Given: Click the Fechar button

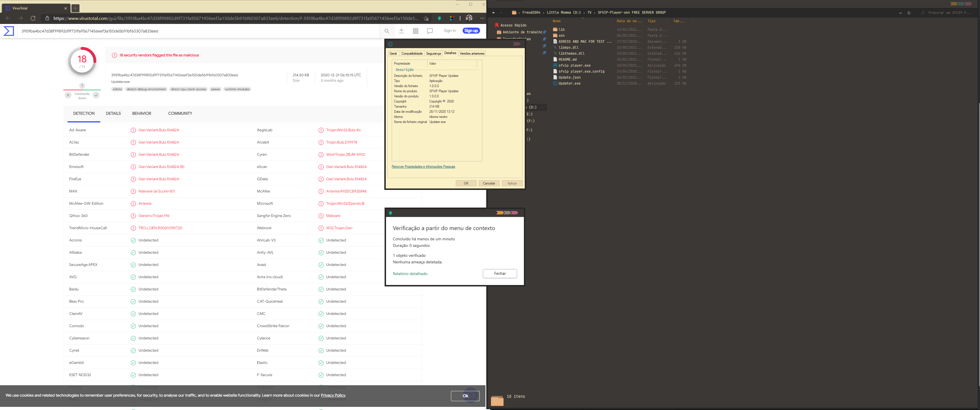Looking at the screenshot, I should (499, 274).
